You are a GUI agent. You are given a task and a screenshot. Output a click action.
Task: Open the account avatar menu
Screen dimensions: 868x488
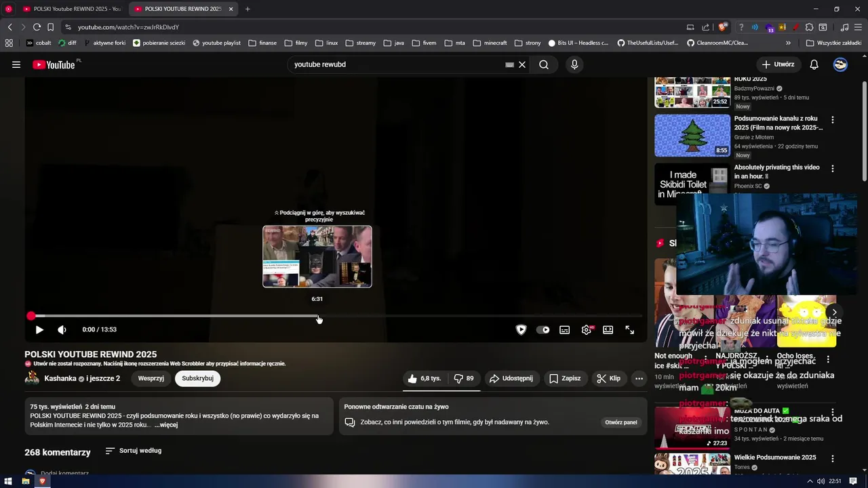[x=840, y=64]
